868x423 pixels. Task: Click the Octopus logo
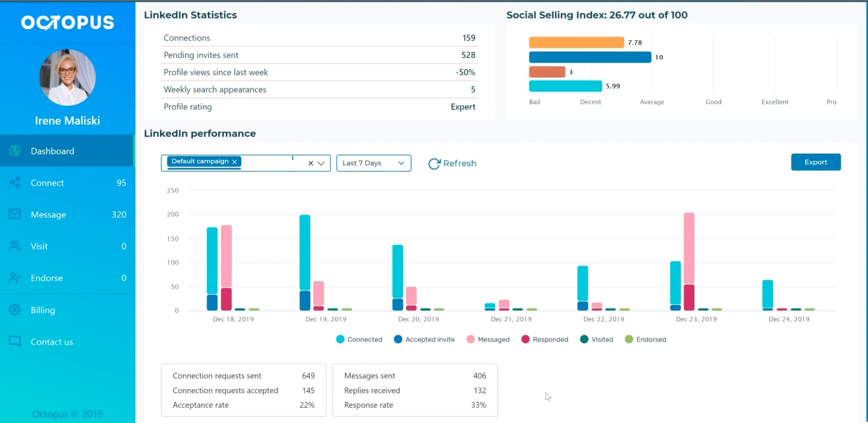click(x=68, y=22)
